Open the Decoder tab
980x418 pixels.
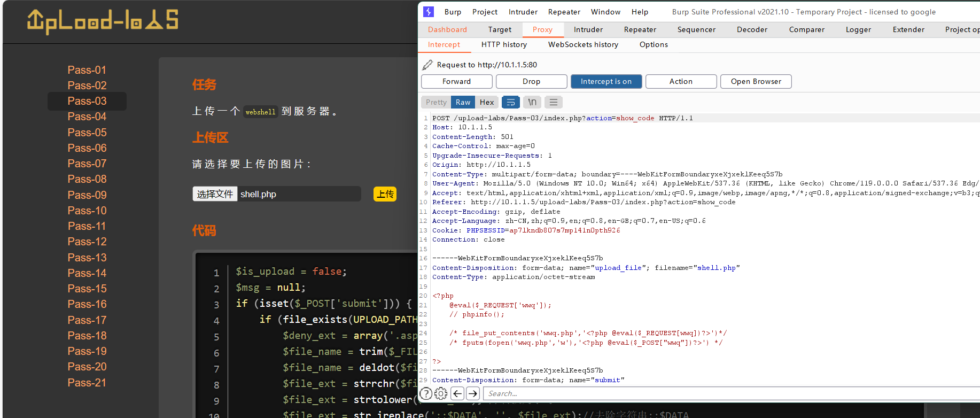click(x=752, y=29)
